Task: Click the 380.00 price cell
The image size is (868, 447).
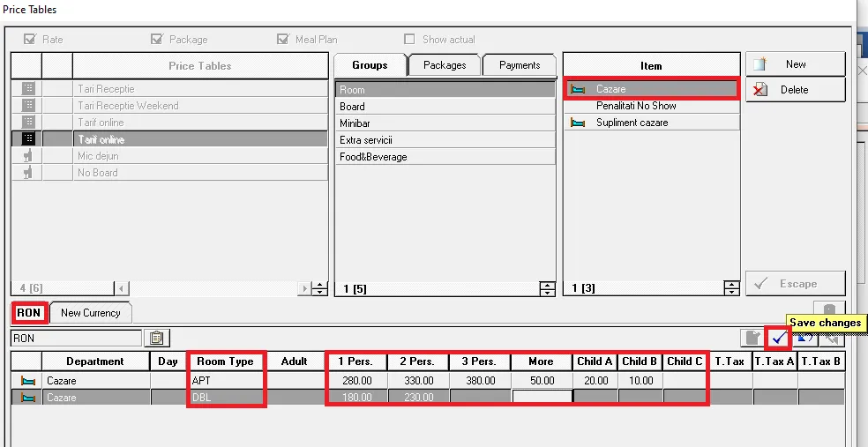Action: [x=480, y=381]
